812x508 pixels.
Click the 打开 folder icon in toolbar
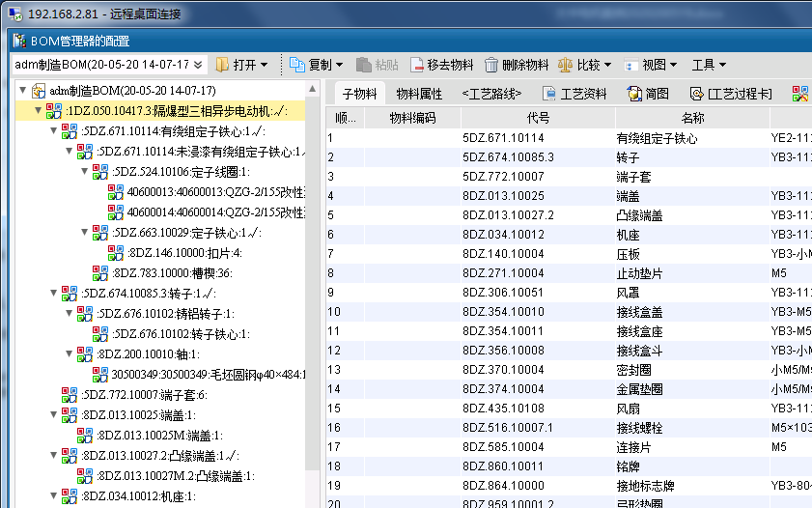222,65
